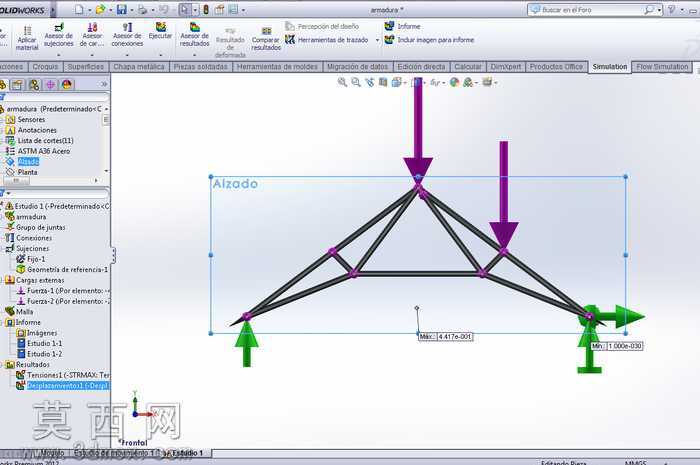
Task: Open the Chapa metálica ribbon tab
Action: (x=139, y=67)
